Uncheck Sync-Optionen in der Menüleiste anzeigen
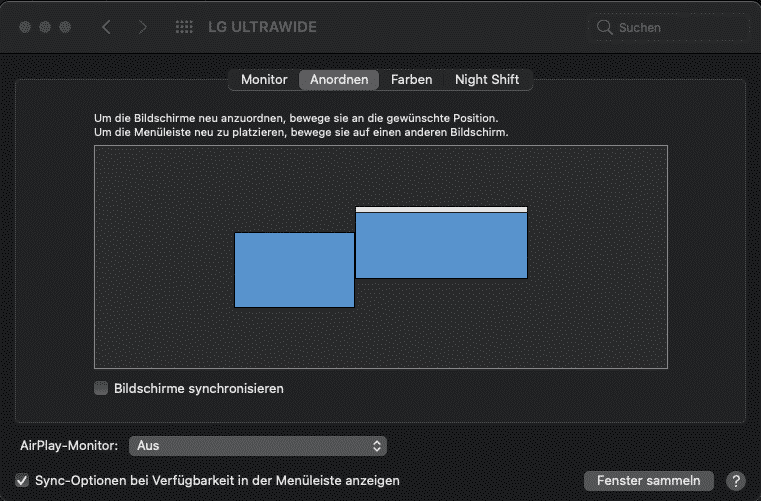Image resolution: width=761 pixels, height=501 pixels. pos(22,480)
